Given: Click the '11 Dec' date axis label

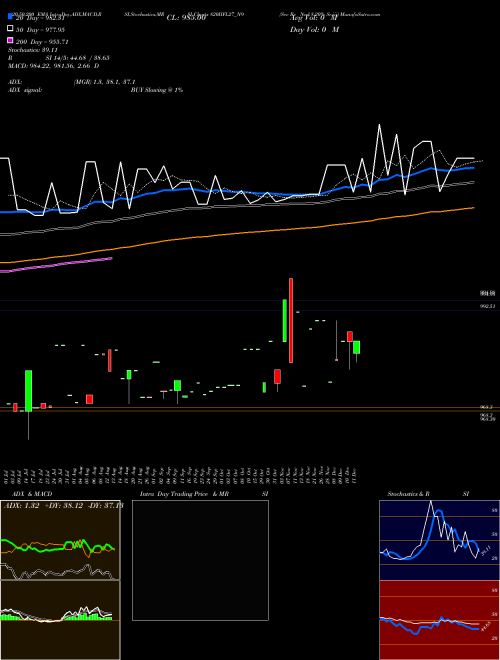Looking at the screenshot, I should coord(355,475).
